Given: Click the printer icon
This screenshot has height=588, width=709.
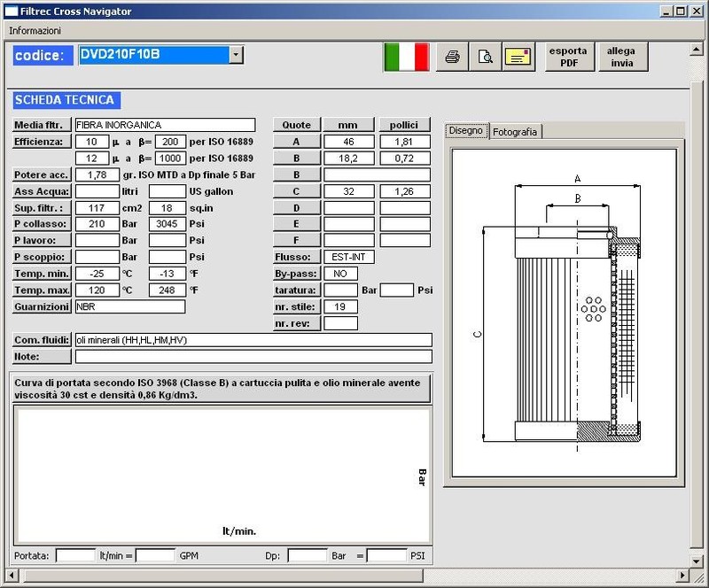Looking at the screenshot, I should [452, 57].
